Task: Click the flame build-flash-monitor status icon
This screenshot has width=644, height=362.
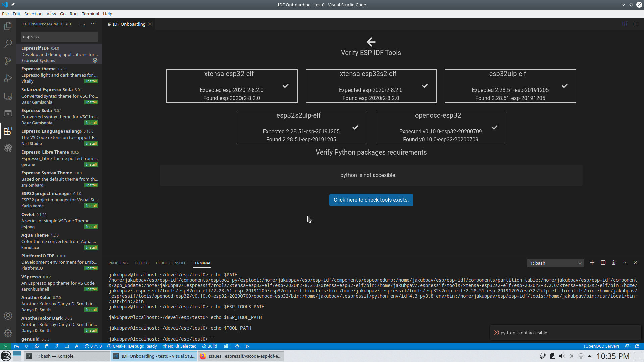Action: click(77, 346)
